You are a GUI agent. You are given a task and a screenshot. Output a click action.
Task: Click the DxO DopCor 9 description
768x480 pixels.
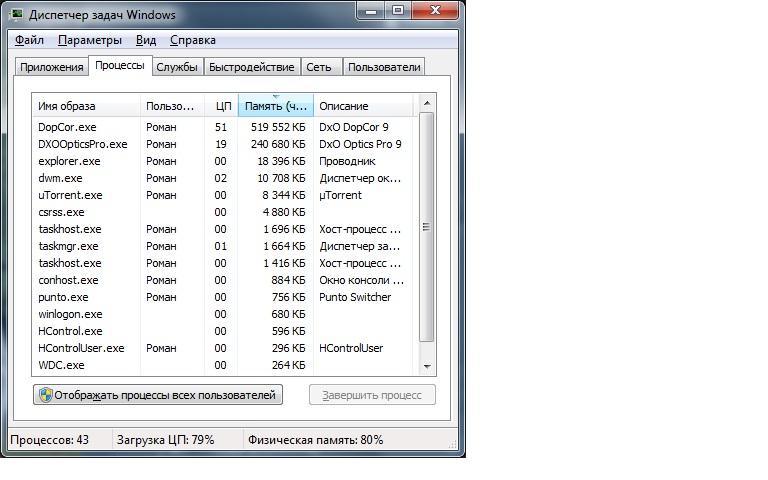(354, 127)
